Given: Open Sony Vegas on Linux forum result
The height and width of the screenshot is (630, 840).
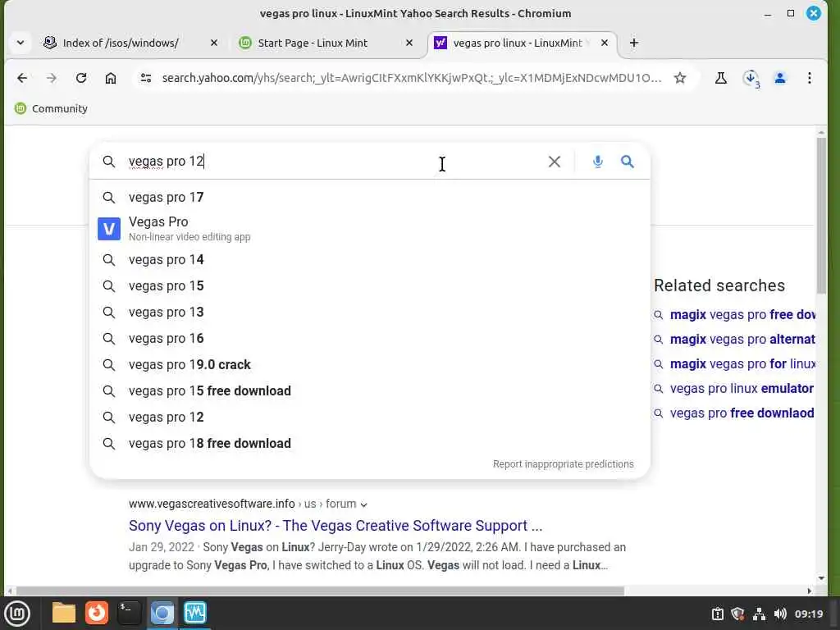Looking at the screenshot, I should [336, 526].
